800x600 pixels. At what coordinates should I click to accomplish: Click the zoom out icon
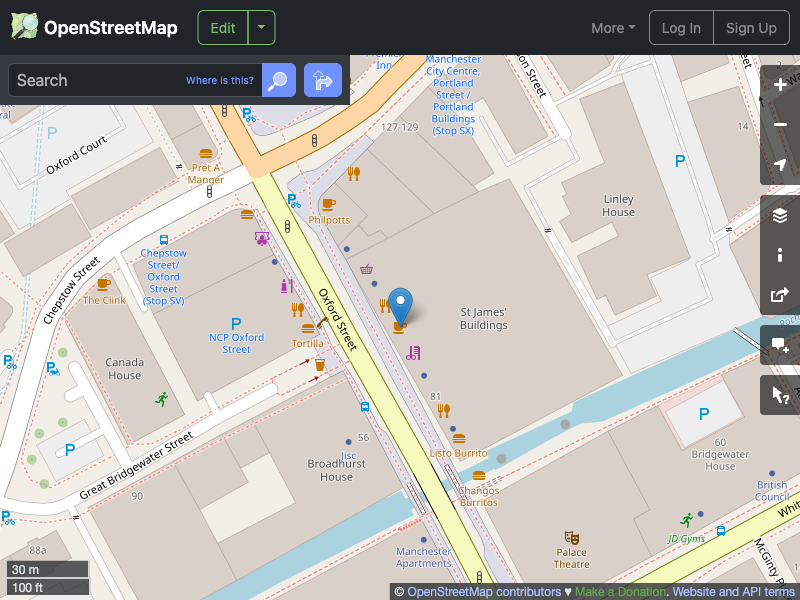780,125
